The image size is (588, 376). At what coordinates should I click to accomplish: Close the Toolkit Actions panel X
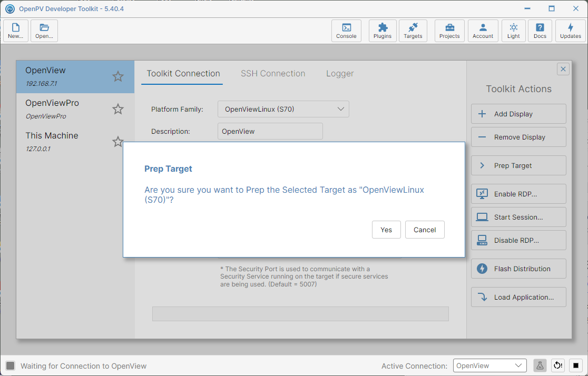(563, 69)
